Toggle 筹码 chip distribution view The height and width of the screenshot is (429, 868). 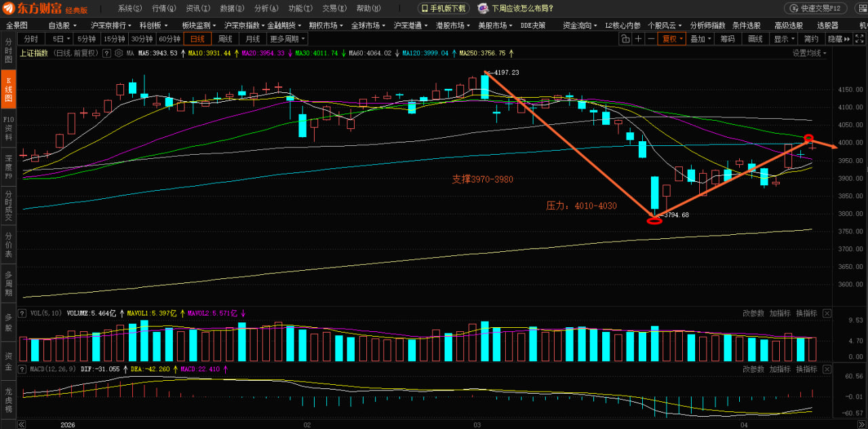click(728, 39)
